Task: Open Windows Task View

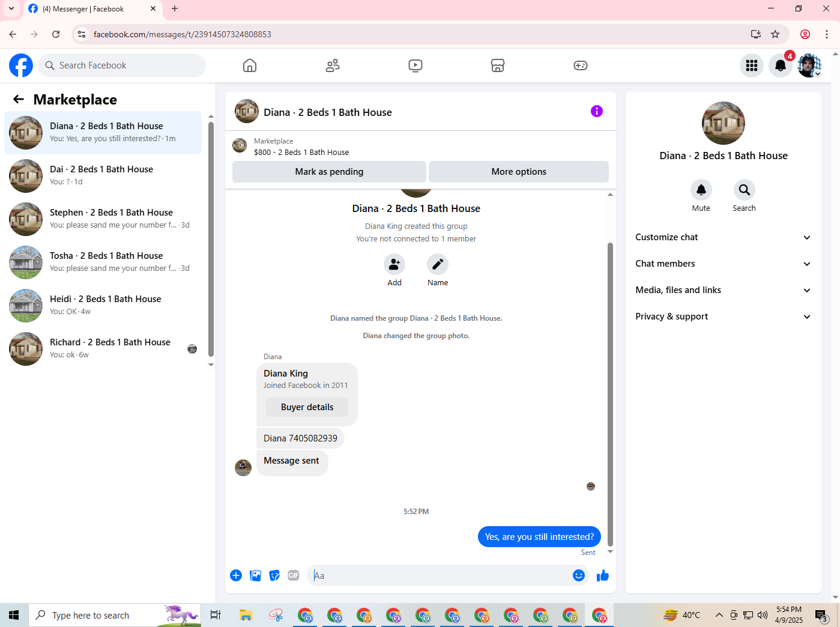Action: (216, 615)
